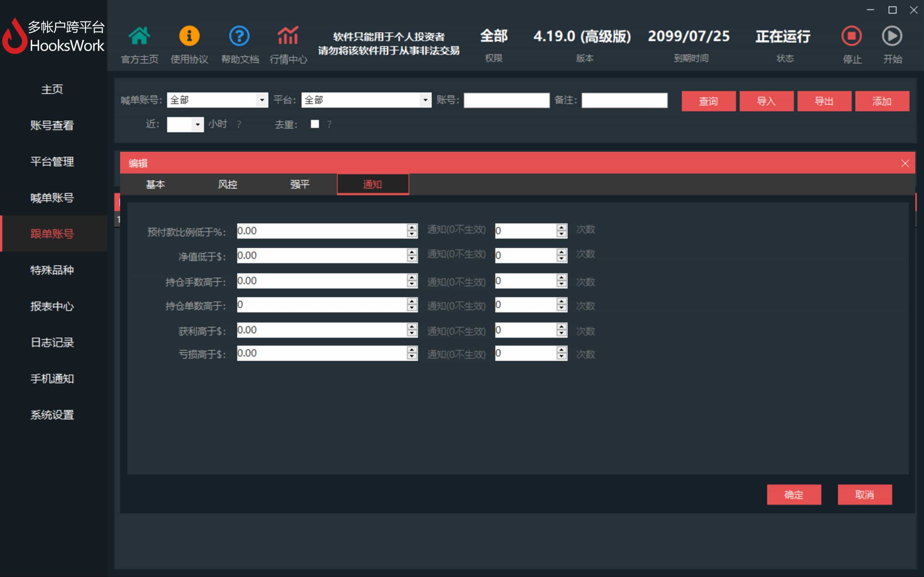Open the 使用协议 info icon
The width and height of the screenshot is (924, 577).
(x=189, y=36)
